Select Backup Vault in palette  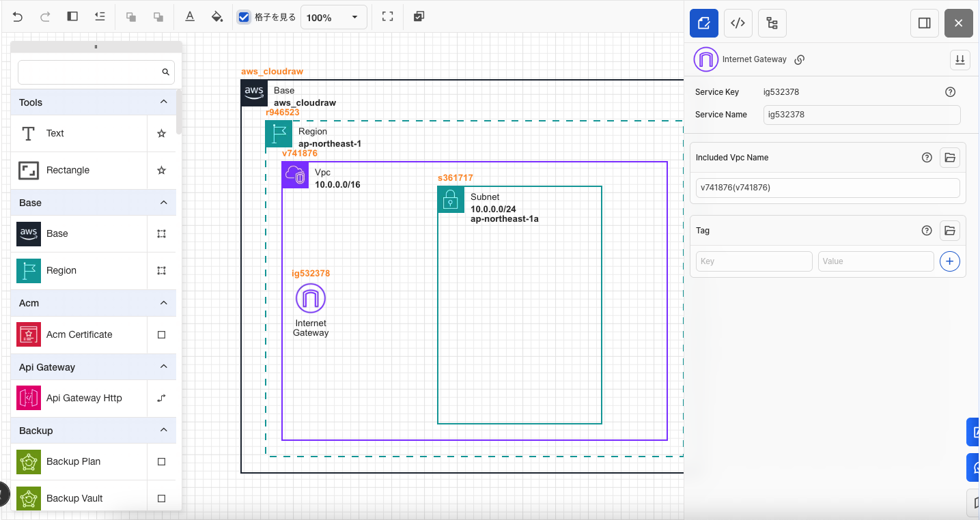pos(79,498)
